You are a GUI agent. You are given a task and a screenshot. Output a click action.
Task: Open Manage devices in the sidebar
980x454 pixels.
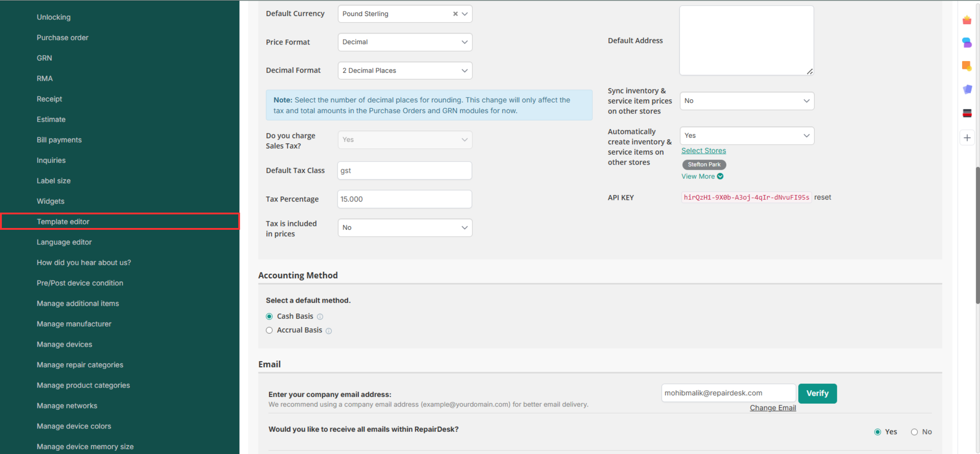click(x=64, y=344)
